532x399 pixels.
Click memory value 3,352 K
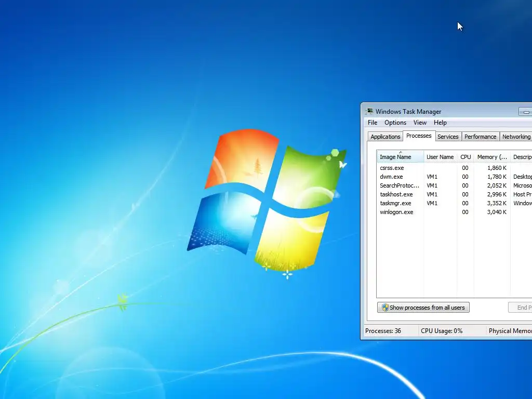pos(497,203)
